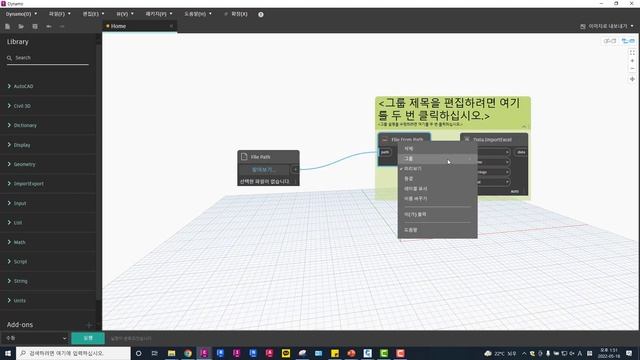640x360 pixels.
Task: Click the File Path node document icon
Action: click(244, 156)
